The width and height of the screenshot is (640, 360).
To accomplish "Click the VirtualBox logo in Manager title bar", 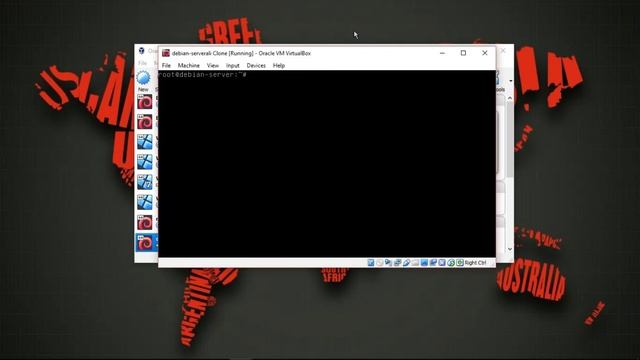I will click(141, 51).
